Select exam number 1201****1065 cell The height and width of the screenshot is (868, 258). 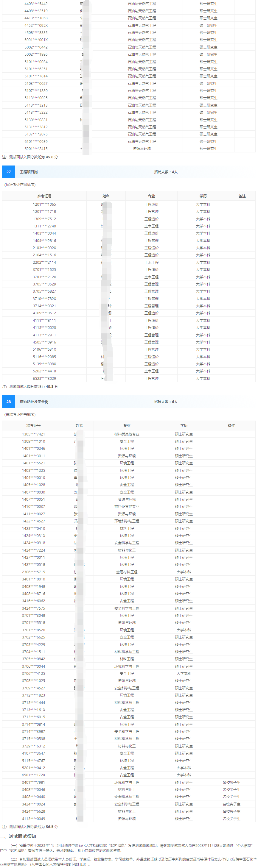[x=44, y=204]
